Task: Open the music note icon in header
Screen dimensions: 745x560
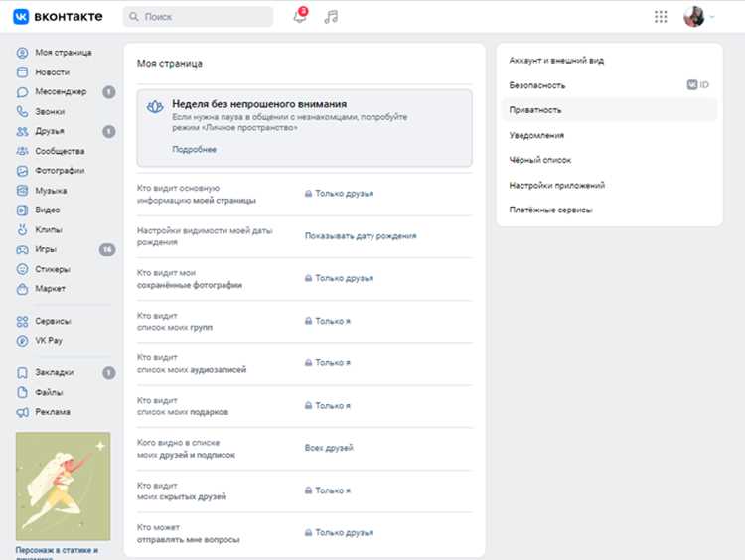Action: tap(331, 17)
